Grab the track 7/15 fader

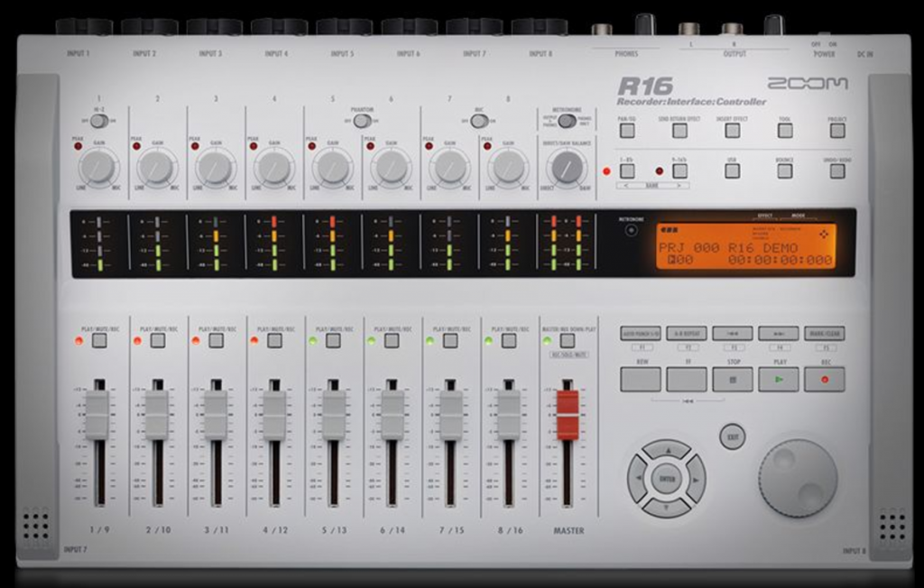pyautogui.click(x=450, y=415)
